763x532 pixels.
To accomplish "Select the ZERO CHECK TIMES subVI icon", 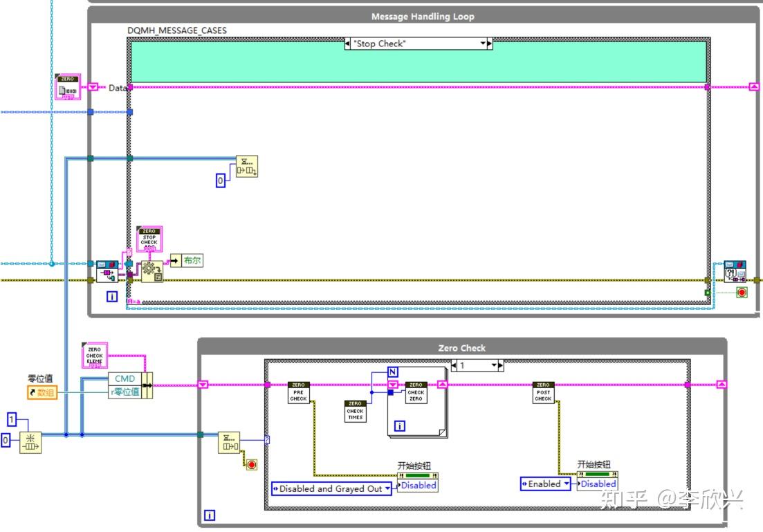I will (x=356, y=411).
